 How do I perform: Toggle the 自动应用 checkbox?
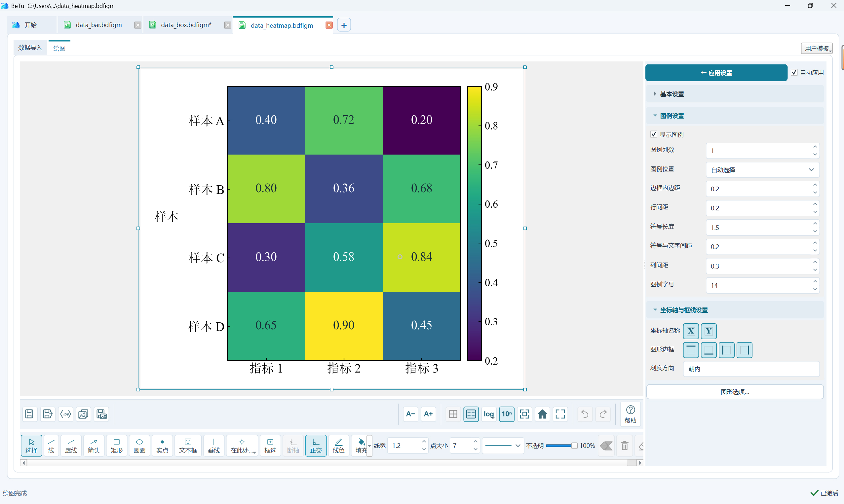[794, 72]
